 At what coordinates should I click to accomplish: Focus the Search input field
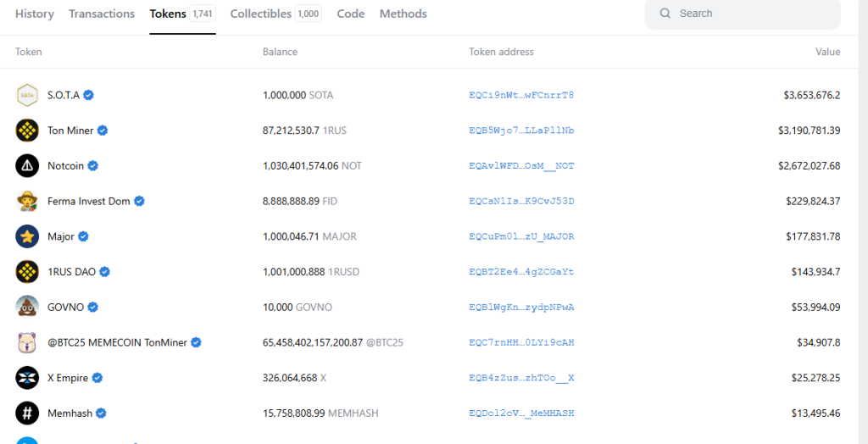tap(743, 14)
